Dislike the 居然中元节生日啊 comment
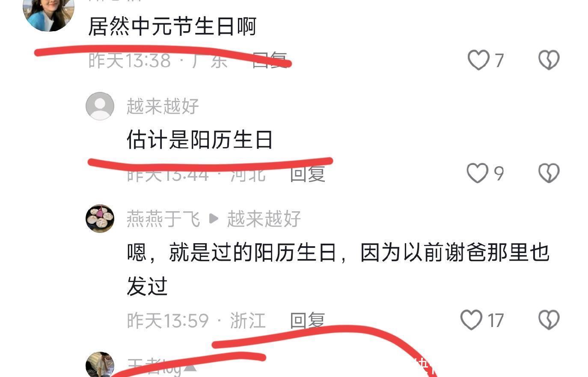This screenshot has height=377, width=588. coord(549,60)
